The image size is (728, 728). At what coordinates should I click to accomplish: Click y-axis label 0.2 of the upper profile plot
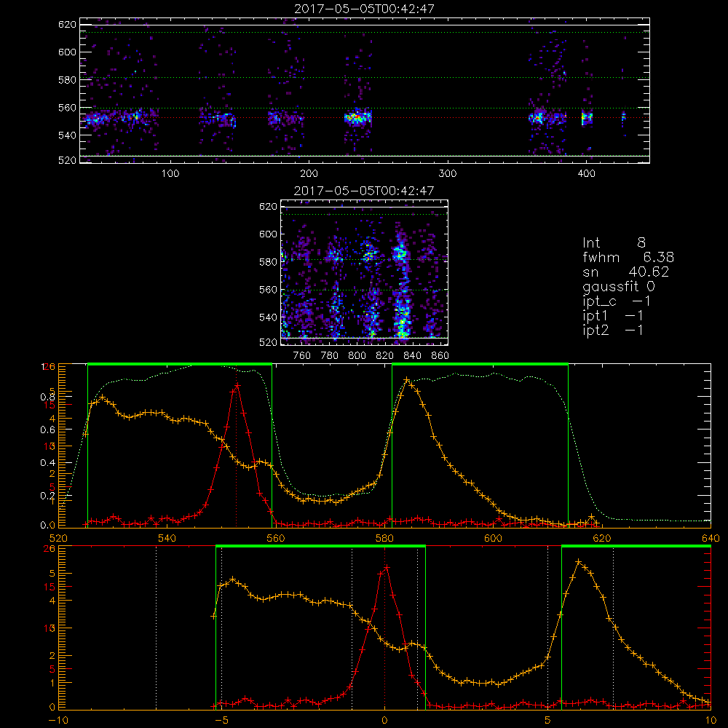(47, 496)
